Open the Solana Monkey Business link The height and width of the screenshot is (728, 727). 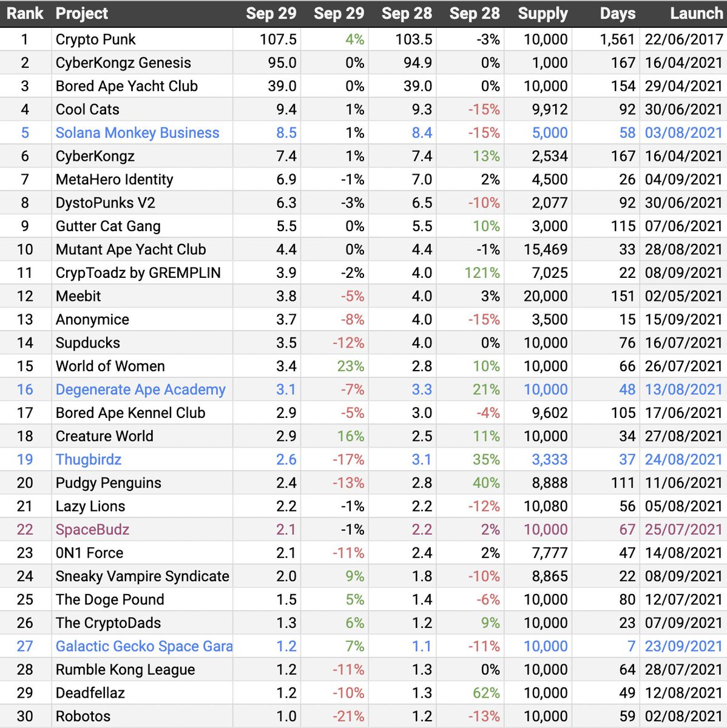(137, 133)
